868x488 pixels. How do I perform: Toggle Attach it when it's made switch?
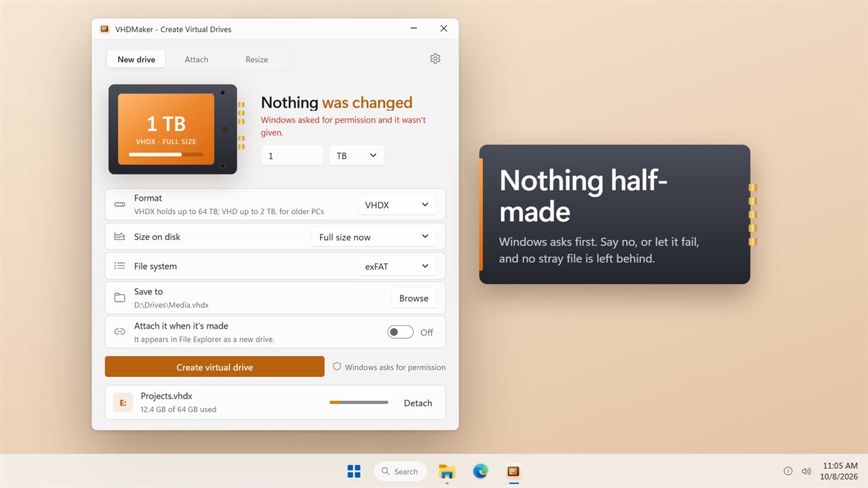[400, 332]
